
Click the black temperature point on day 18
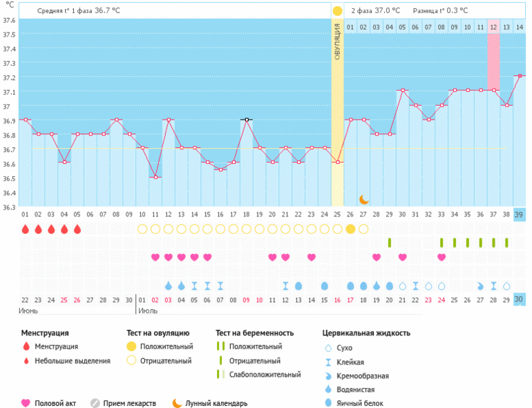tap(246, 120)
